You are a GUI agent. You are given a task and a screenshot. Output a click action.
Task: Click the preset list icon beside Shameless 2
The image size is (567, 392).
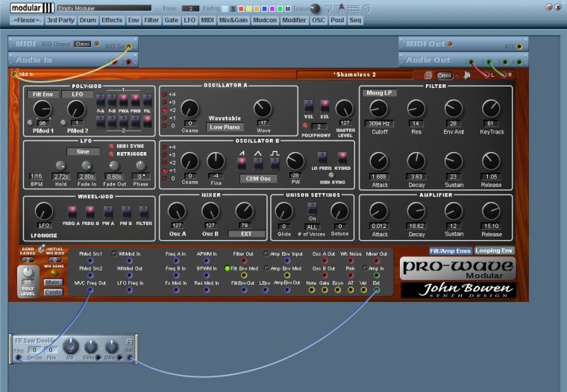point(428,75)
